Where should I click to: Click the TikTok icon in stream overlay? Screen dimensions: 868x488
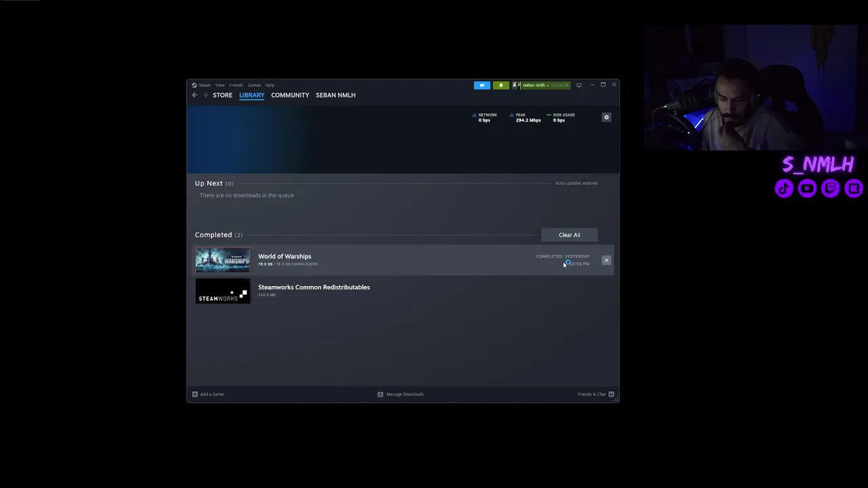[785, 188]
